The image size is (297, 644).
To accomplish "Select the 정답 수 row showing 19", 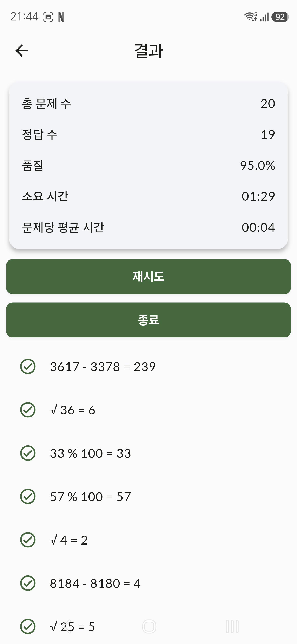I will pyautogui.click(x=148, y=135).
